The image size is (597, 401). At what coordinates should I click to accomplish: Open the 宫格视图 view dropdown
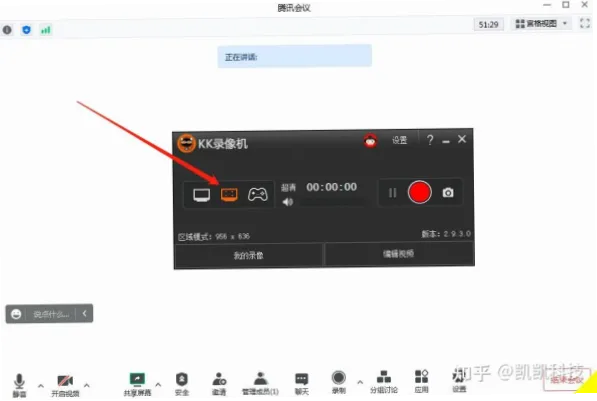click(x=541, y=24)
